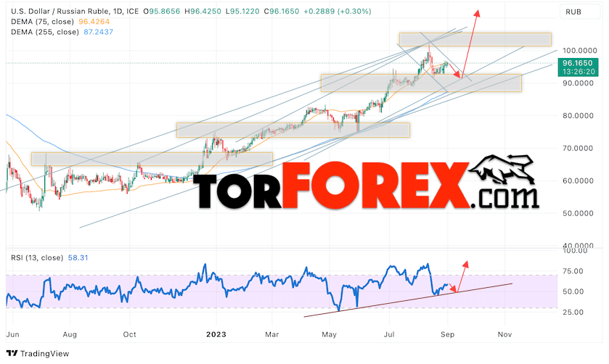Viewport: 609px width, 364px height.
Task: Click the Sep label on time axis
Action: 447,334
